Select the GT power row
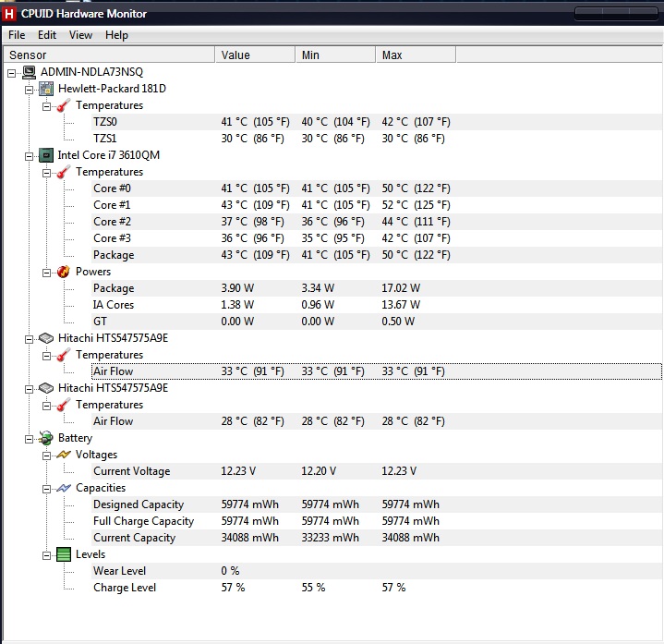Image resolution: width=664 pixels, height=644 pixels. pos(377,322)
